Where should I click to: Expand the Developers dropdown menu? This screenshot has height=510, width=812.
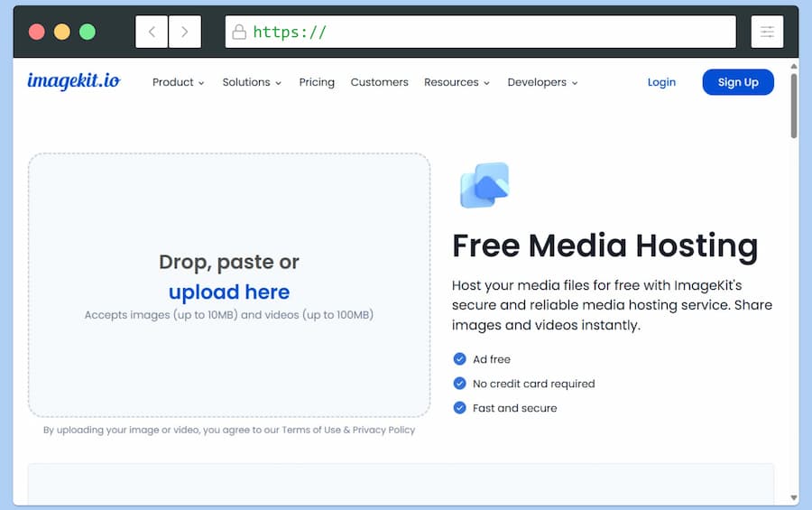click(x=542, y=82)
